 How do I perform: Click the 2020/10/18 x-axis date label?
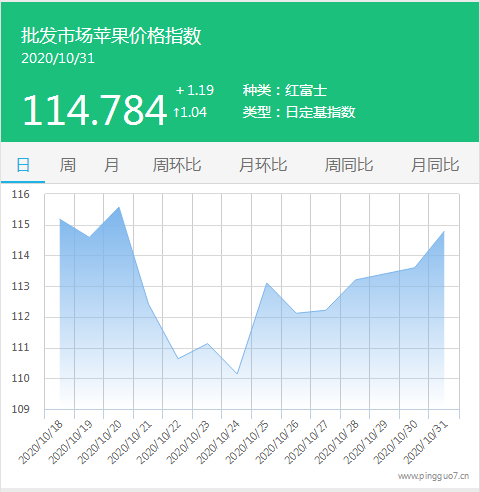[41, 442]
